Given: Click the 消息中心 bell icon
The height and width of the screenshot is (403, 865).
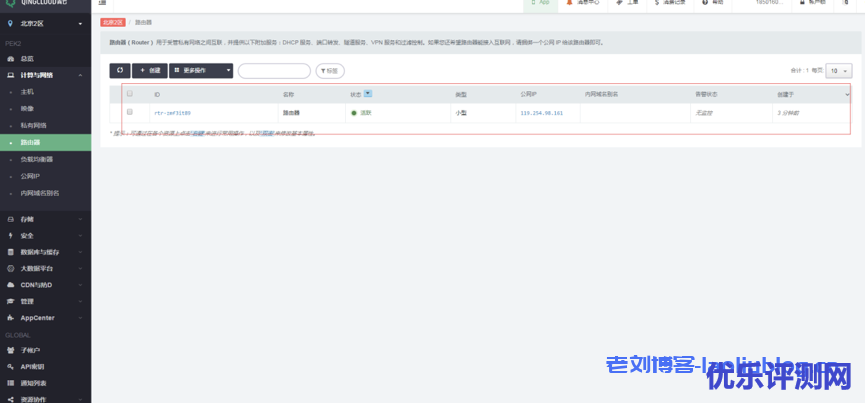Looking at the screenshot, I should 570,3.
